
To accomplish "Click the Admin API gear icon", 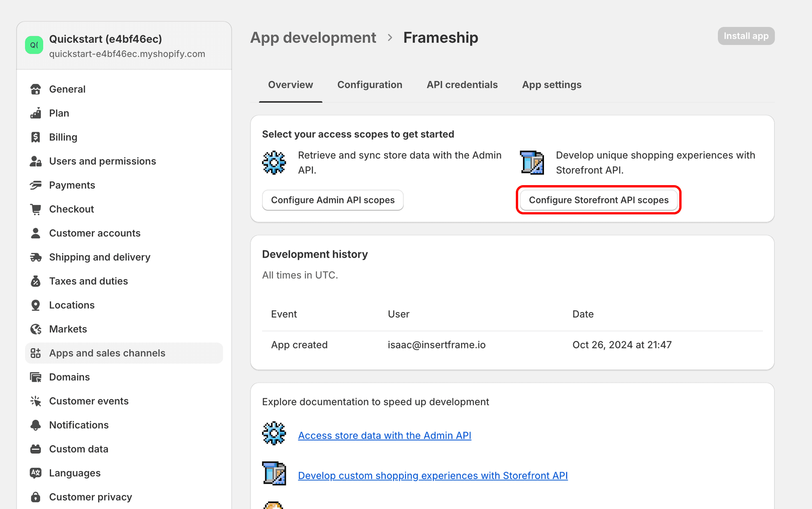I will point(274,163).
